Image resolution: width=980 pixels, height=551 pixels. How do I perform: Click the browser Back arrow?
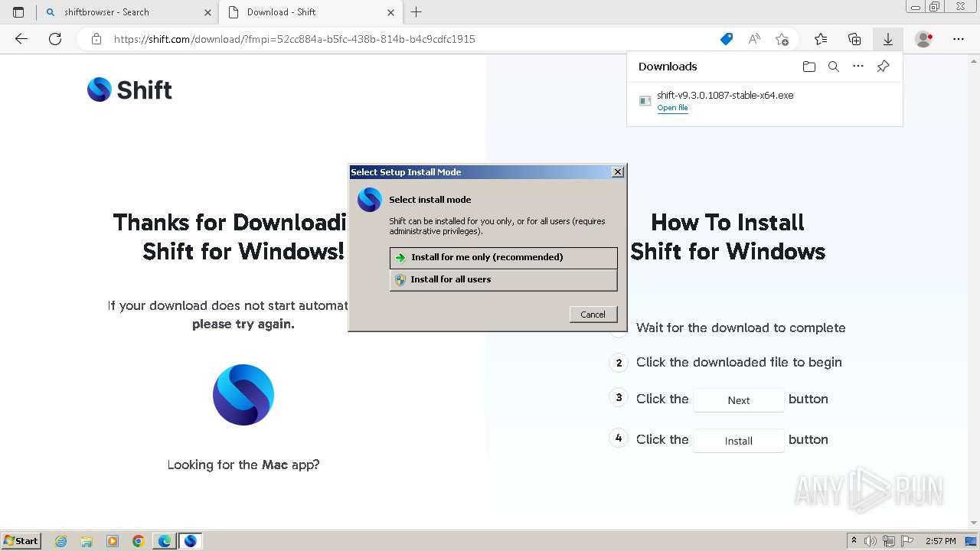(x=21, y=39)
